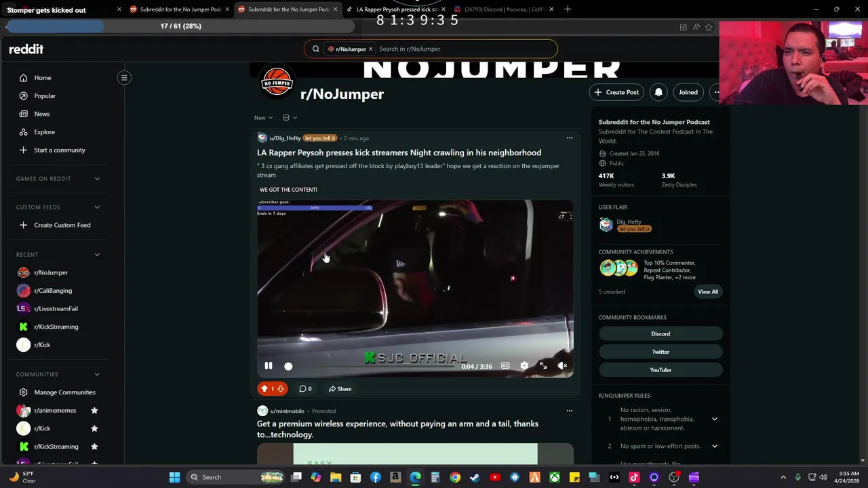
Task: Pause the Peysoh video
Action: (x=269, y=366)
